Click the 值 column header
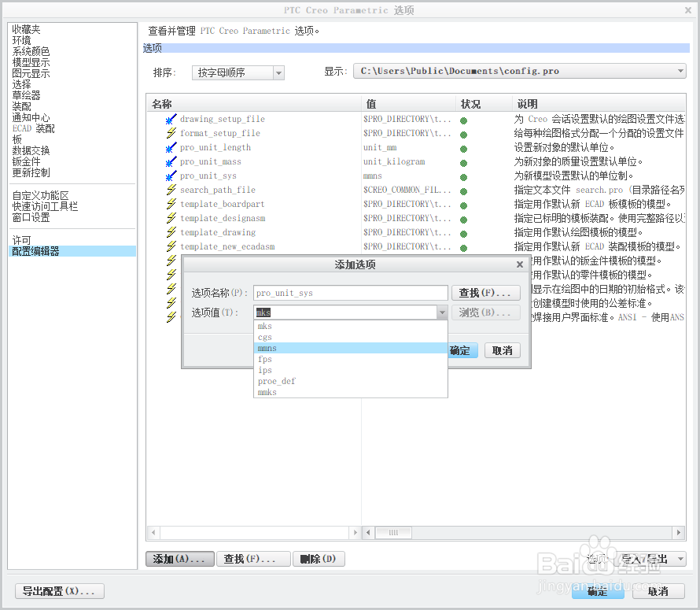The width and height of the screenshot is (700, 610). (408, 104)
